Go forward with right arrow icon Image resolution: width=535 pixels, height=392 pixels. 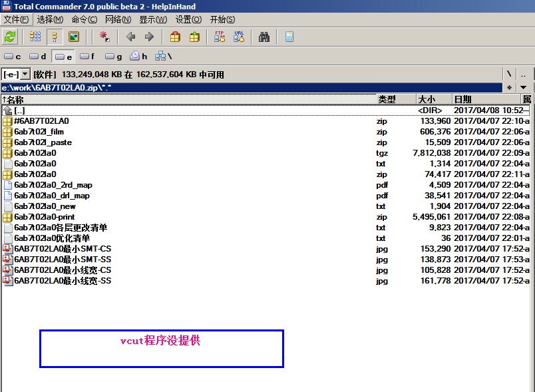pyautogui.click(x=149, y=37)
